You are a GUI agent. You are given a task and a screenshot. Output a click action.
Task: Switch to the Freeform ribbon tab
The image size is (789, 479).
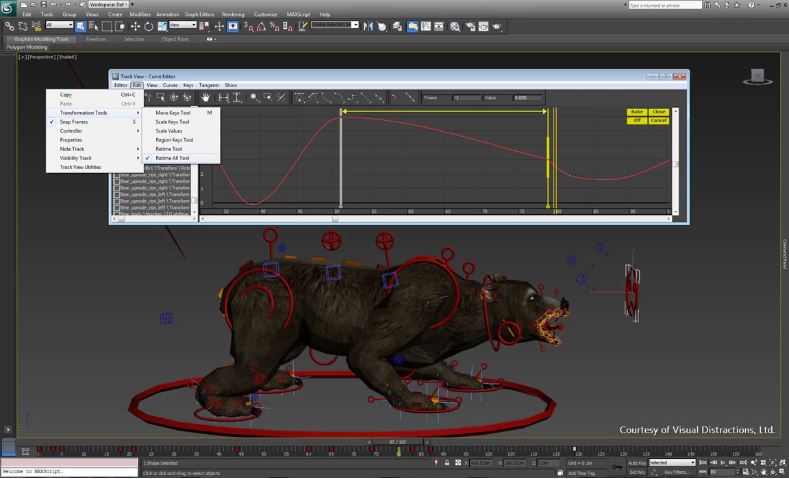pyautogui.click(x=96, y=39)
